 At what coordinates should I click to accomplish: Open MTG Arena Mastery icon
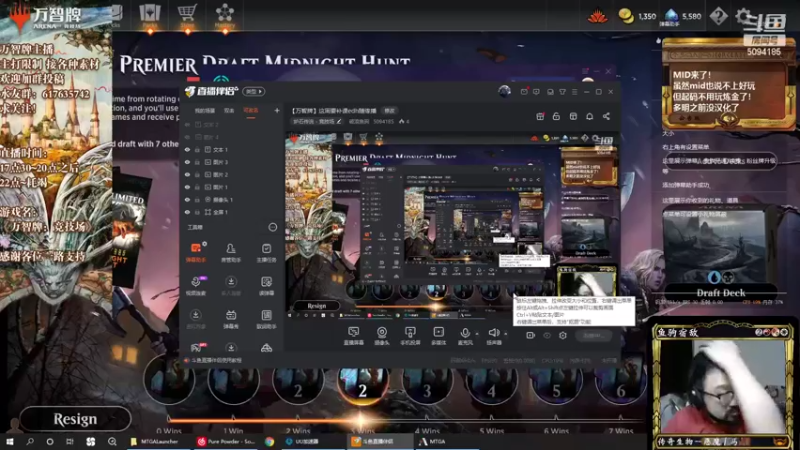pos(224,15)
